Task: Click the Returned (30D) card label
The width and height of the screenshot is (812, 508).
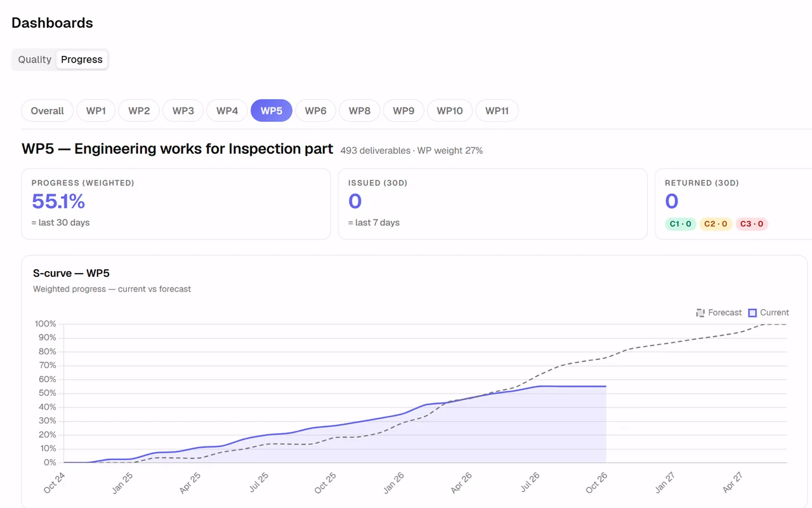Action: pos(702,183)
